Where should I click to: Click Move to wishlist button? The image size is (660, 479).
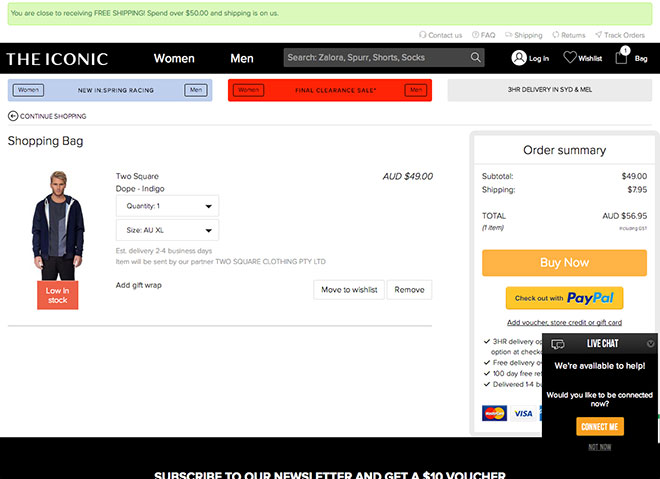pos(349,290)
